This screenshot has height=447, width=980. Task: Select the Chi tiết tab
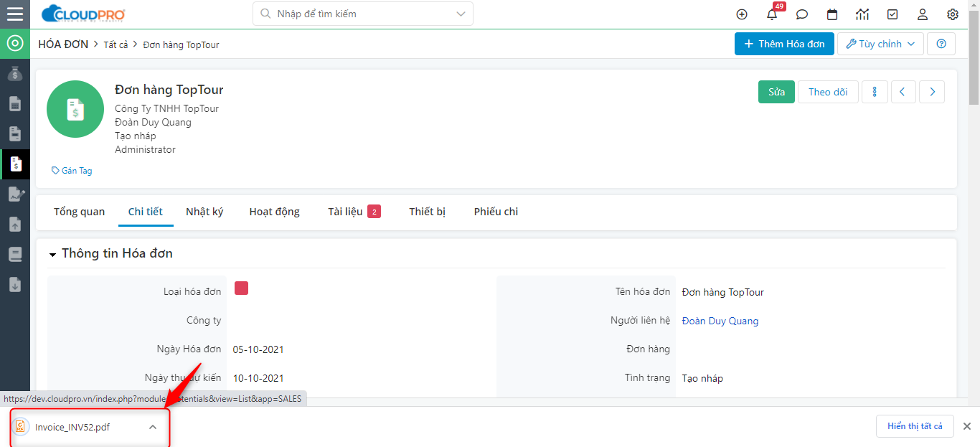point(146,212)
